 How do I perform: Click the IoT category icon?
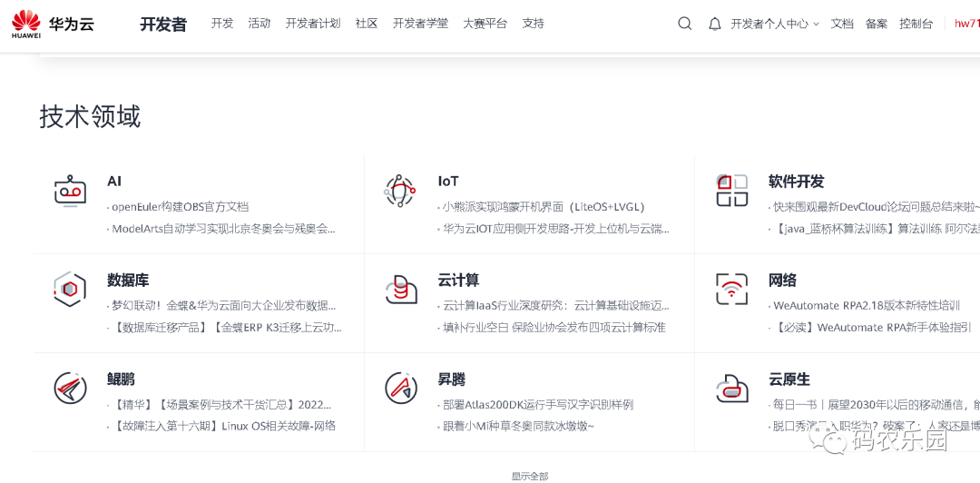point(400,192)
